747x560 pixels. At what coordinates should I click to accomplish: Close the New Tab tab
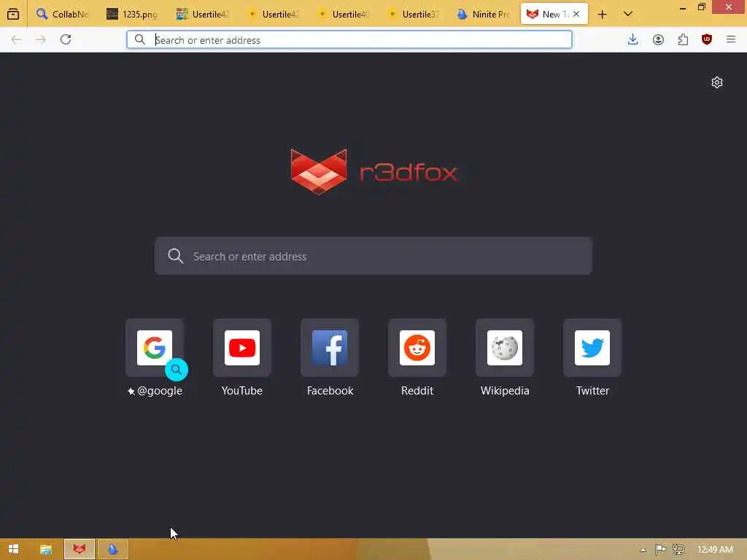576,15
